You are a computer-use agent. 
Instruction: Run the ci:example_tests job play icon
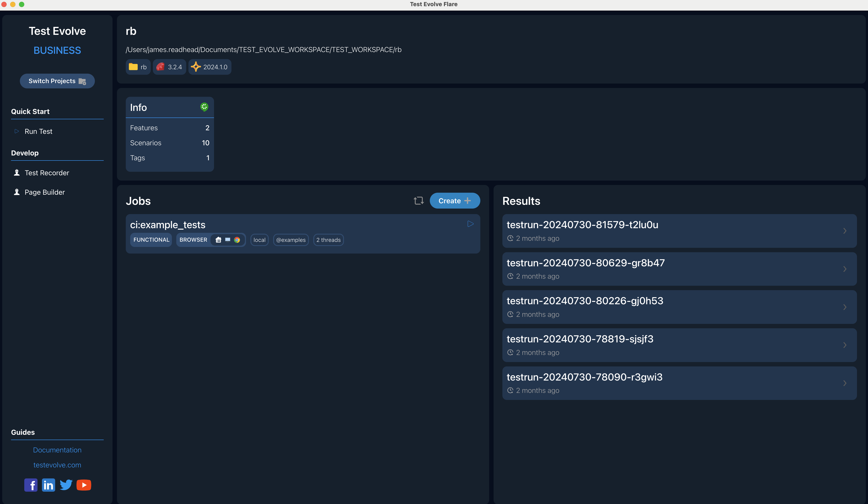[470, 224]
